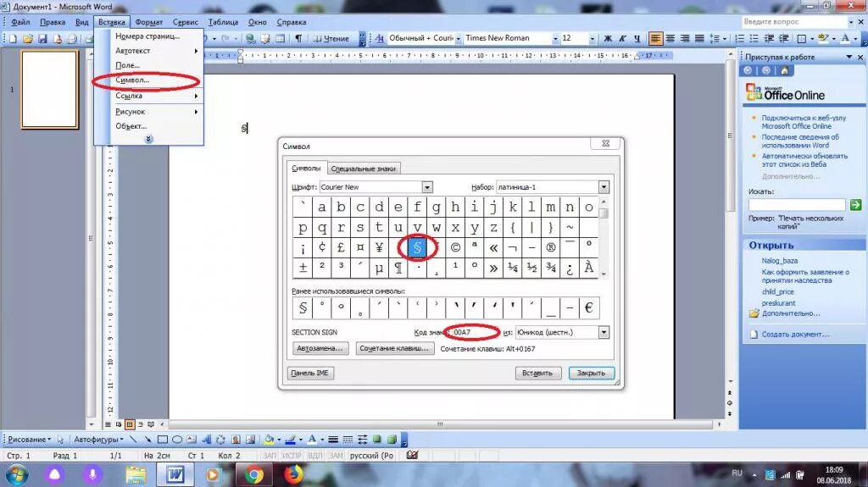
Task: Click the green search go arrow in task pane
Action: 855,205
